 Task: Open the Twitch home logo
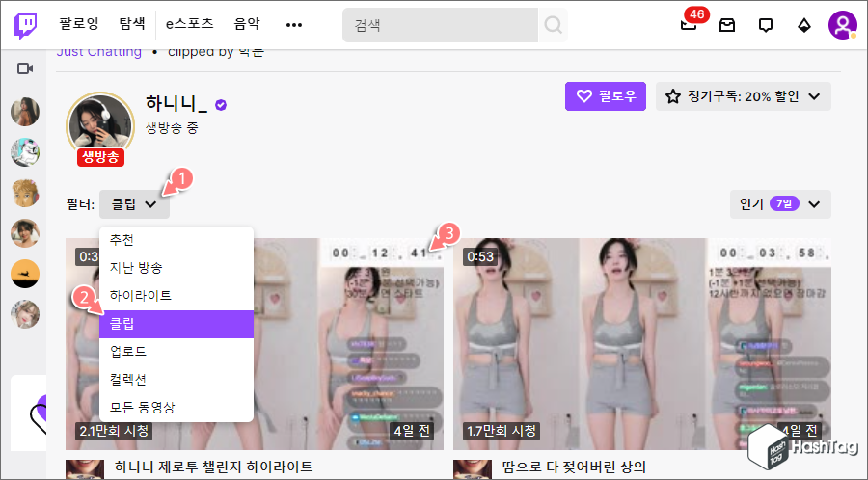coord(25,25)
